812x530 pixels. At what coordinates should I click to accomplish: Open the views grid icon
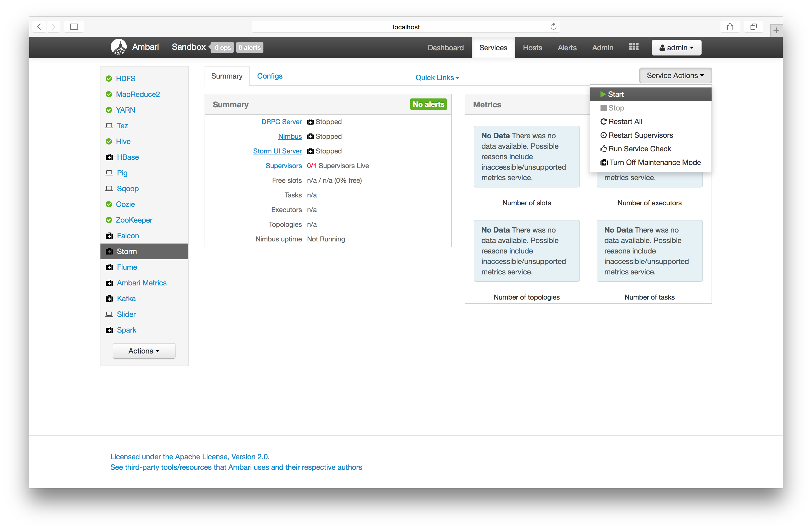pyautogui.click(x=633, y=47)
